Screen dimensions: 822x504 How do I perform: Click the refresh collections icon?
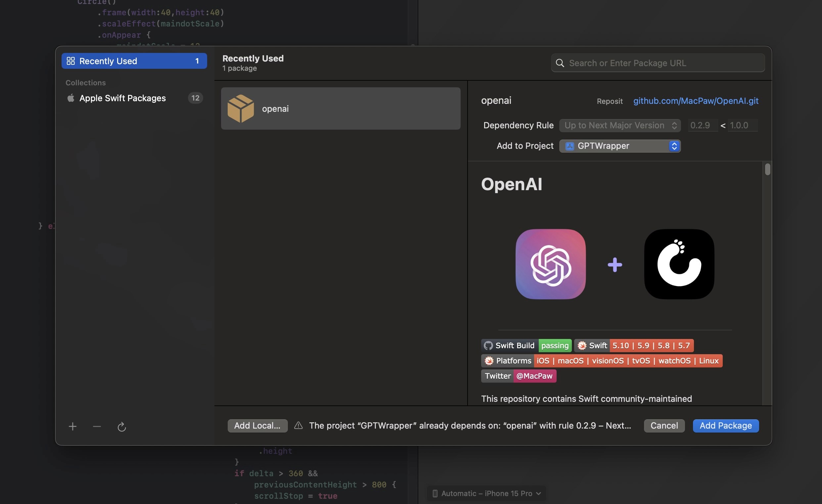click(122, 427)
